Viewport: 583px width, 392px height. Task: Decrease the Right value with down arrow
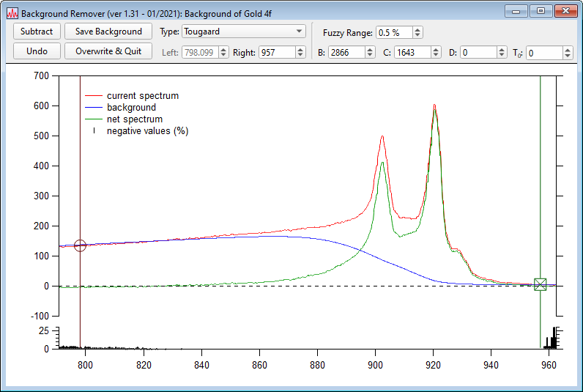pos(300,56)
